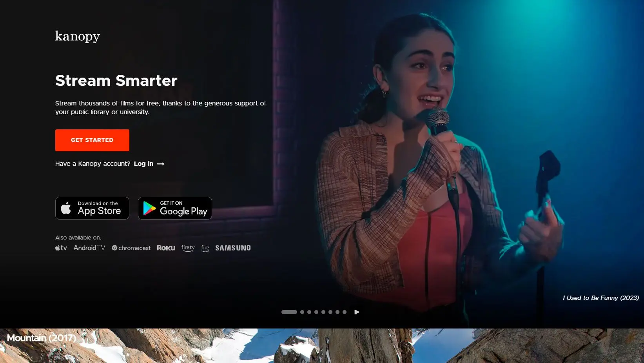This screenshot has height=363, width=644.
Task: Open the Google Play download badge
Action: [175, 208]
